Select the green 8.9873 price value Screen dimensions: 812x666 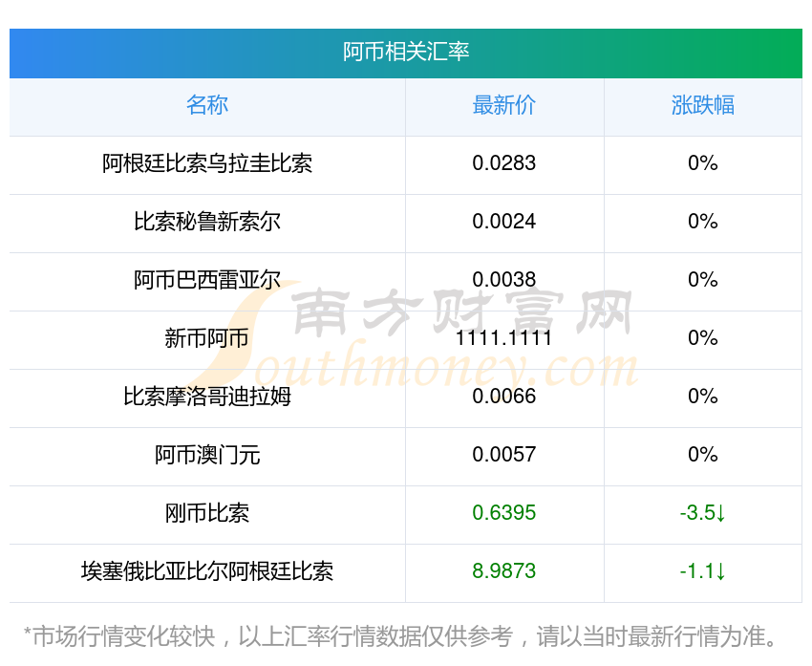[504, 571]
